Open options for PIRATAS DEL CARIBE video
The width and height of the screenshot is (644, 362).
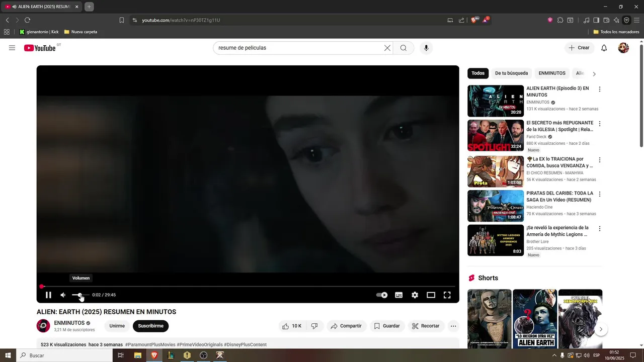599,194
